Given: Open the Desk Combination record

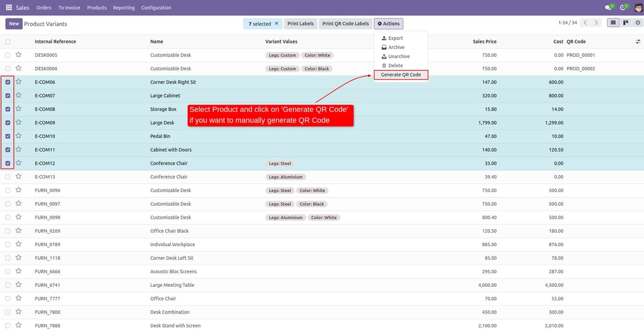Looking at the screenshot, I should click(170, 312).
